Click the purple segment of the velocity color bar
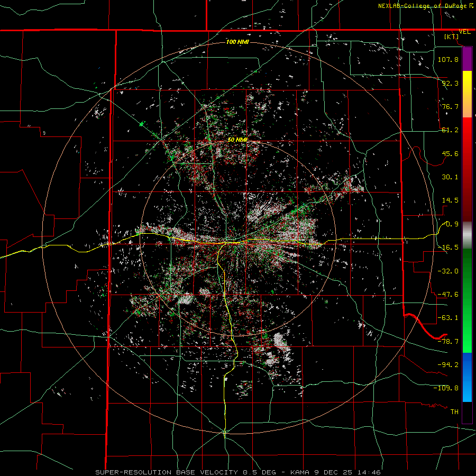Image resolution: width=476 pixels, height=476 pixels. (x=467, y=59)
